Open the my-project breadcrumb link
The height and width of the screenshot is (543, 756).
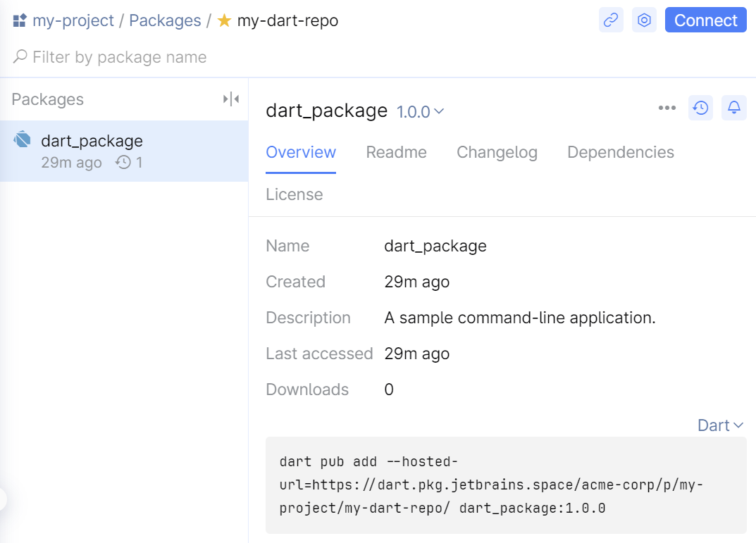pos(73,20)
